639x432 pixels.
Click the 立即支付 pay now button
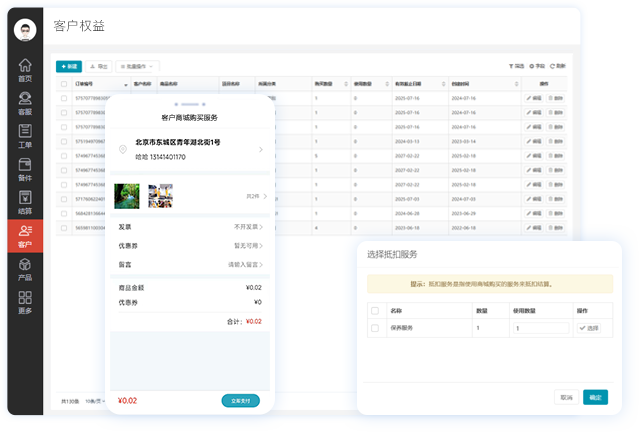point(240,401)
